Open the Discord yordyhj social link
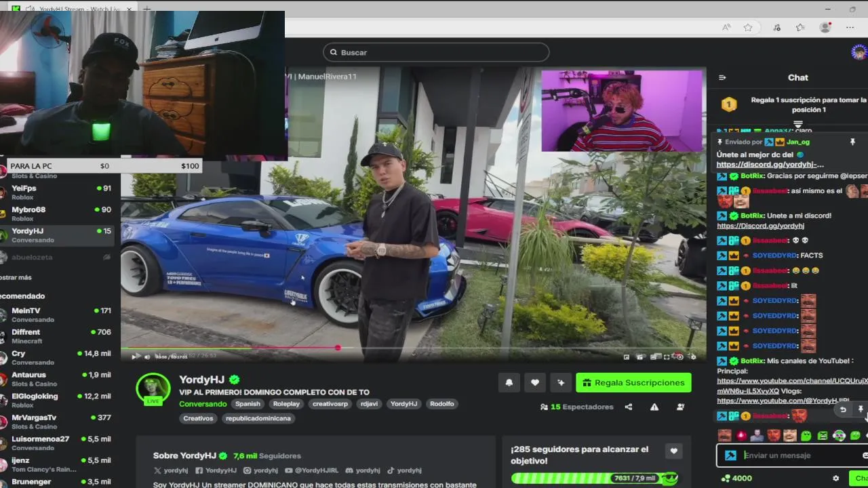This screenshot has height=488, width=868. [x=363, y=470]
